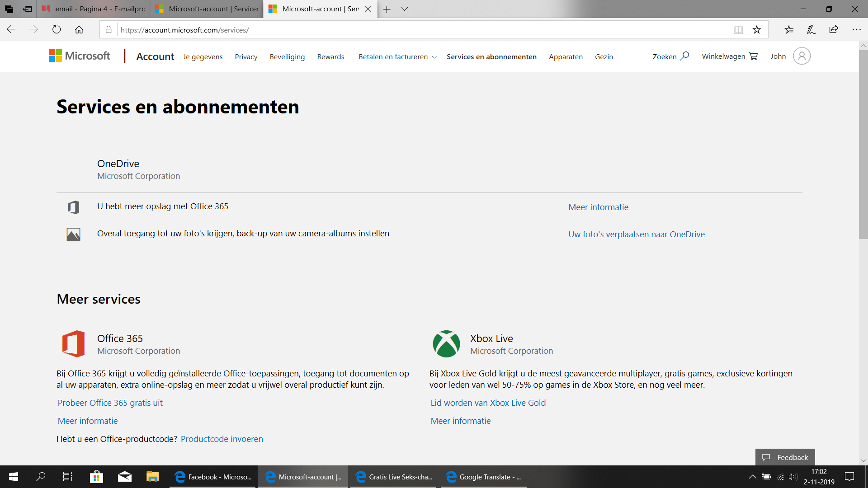
Task: Click the browser forward arrow
Action: click(34, 30)
